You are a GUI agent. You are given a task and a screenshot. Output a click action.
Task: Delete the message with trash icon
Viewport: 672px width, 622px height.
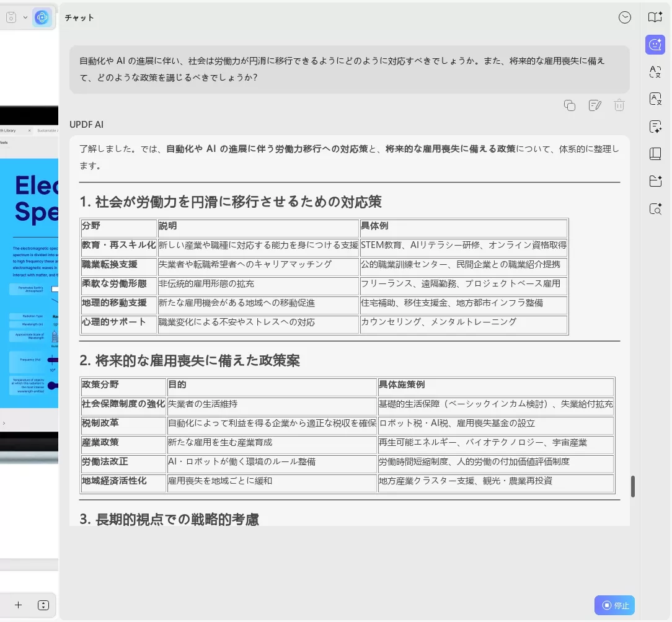pyautogui.click(x=619, y=105)
